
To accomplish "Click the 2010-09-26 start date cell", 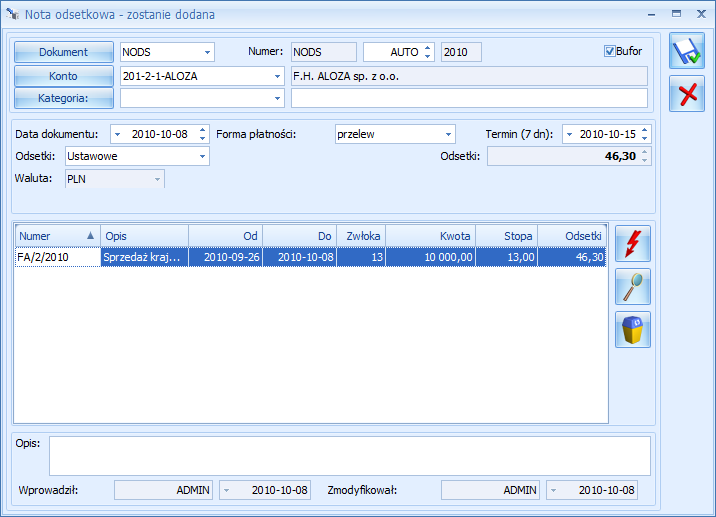I will [226, 257].
